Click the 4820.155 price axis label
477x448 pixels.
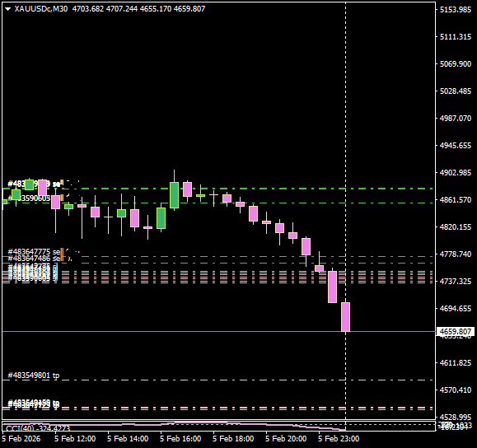tap(456, 227)
